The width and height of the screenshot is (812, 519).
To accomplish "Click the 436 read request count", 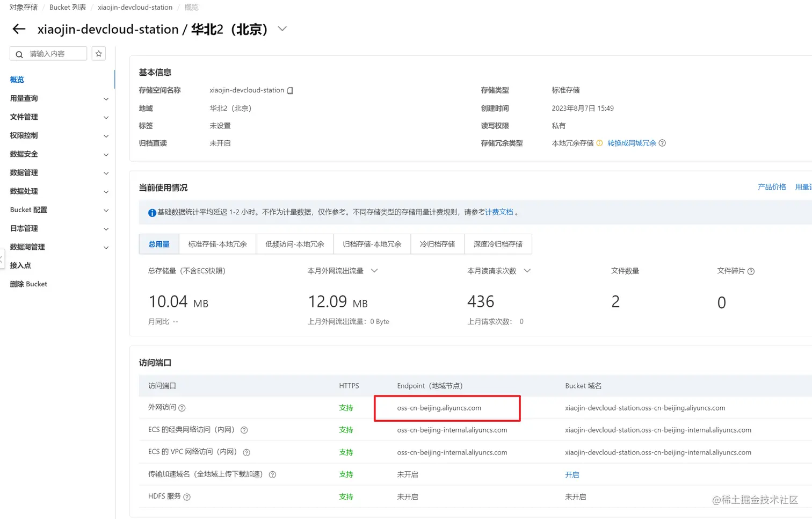I will click(481, 302).
